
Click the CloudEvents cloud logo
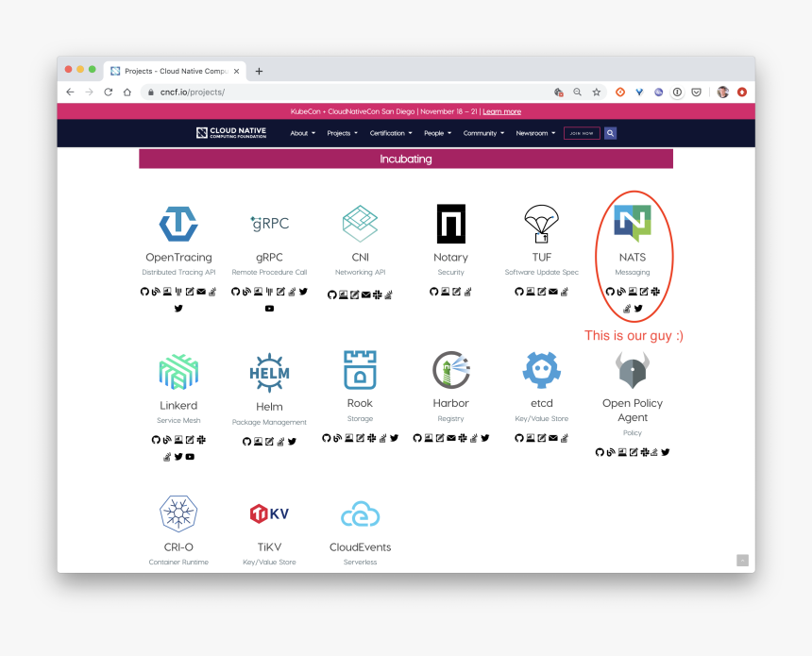(x=360, y=513)
